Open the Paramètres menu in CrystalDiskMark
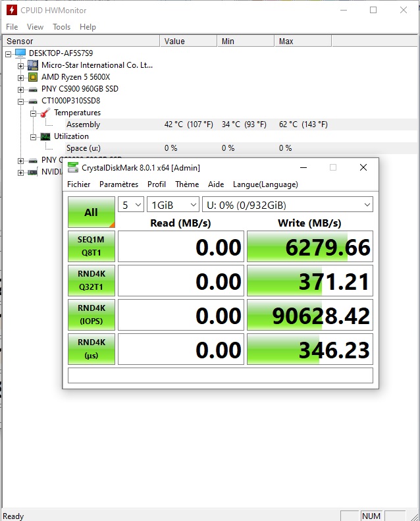420x521 pixels. click(x=118, y=184)
